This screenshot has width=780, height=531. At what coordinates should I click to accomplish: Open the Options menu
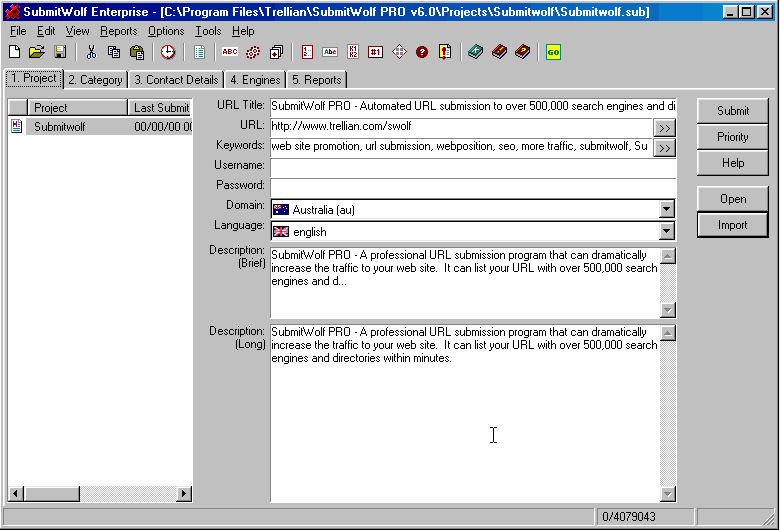(166, 31)
